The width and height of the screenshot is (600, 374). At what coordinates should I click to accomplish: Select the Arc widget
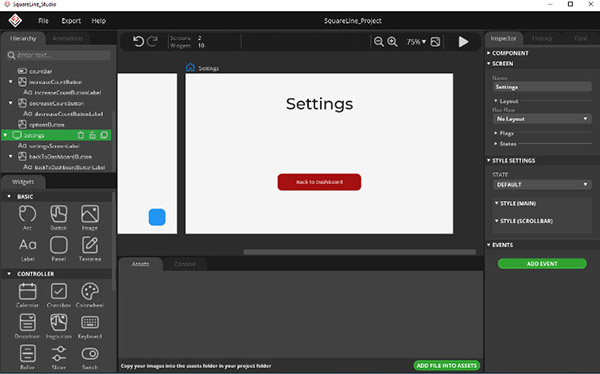point(28,217)
